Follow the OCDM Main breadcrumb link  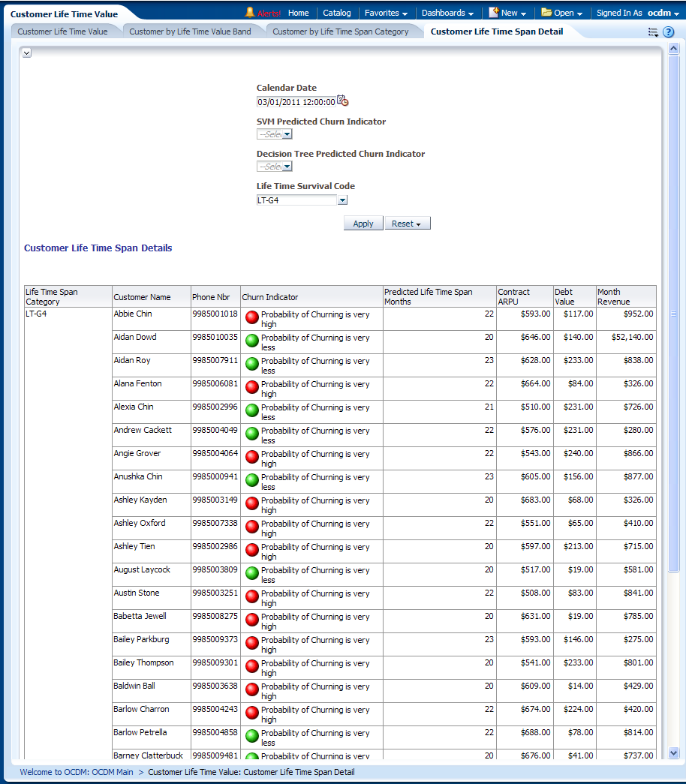pos(77,772)
